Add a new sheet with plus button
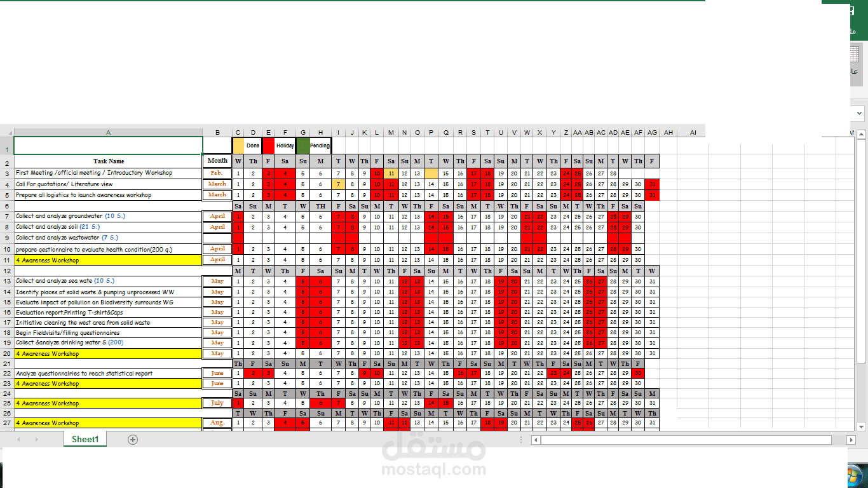Image resolution: width=868 pixels, height=488 pixels. (133, 439)
